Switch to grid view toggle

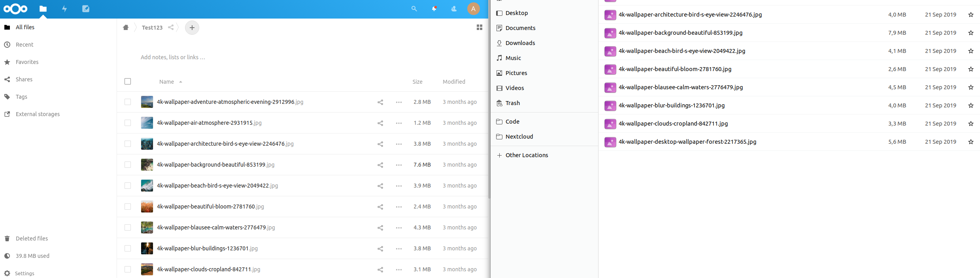click(x=480, y=27)
